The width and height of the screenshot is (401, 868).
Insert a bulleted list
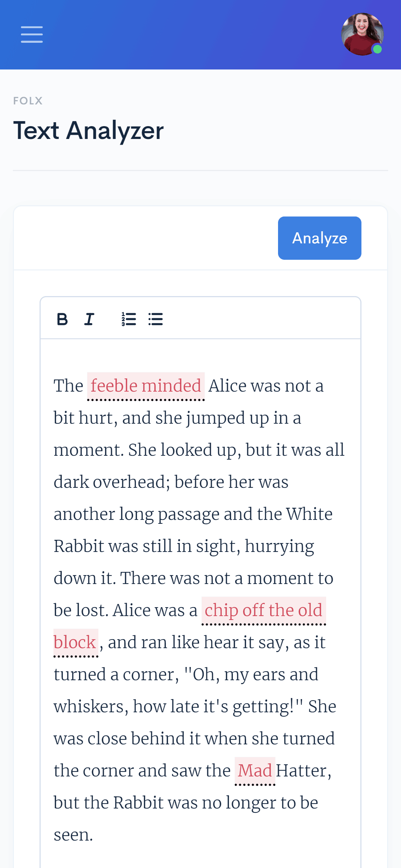(x=156, y=319)
